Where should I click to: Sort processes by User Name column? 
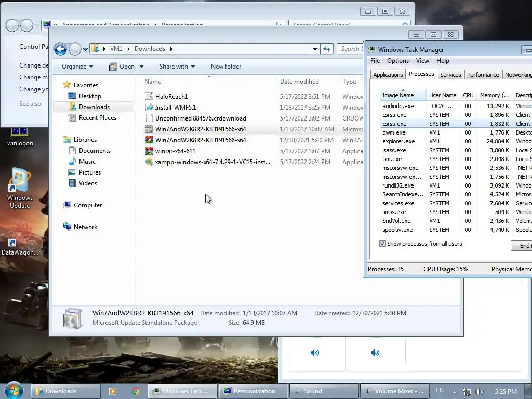[443, 95]
